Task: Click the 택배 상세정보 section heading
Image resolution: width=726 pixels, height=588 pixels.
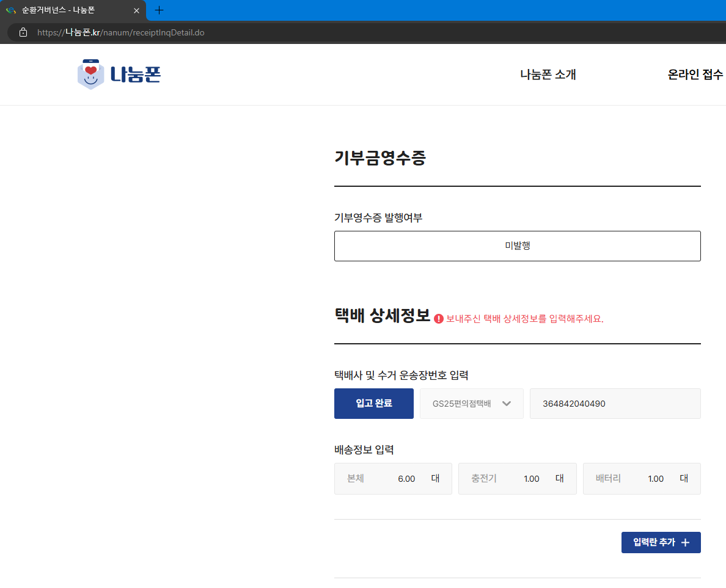Action: click(383, 317)
